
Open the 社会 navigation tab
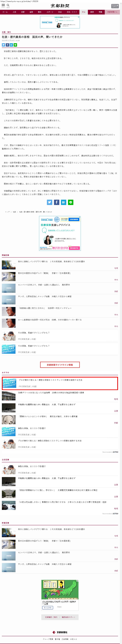(60, 12)
